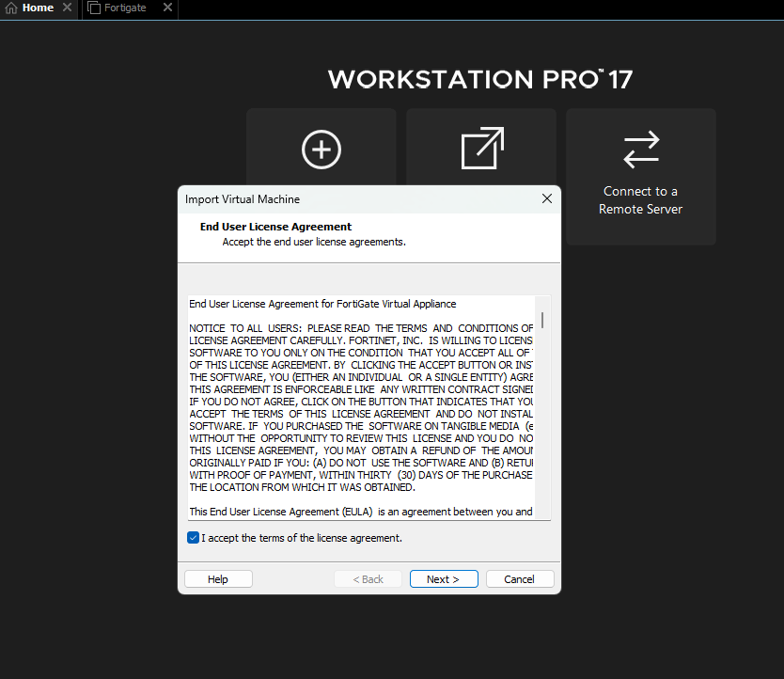Image resolution: width=784 pixels, height=679 pixels.
Task: Click Next to continue the import
Action: pyautogui.click(x=444, y=579)
